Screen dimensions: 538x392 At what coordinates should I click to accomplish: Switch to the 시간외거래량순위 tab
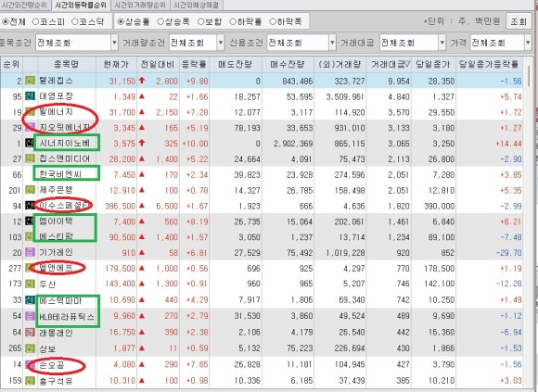140,5
